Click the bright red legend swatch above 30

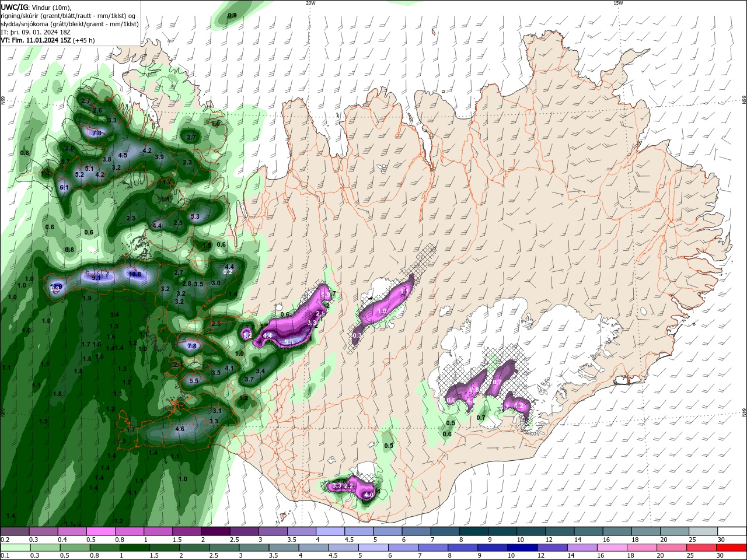(x=732, y=548)
